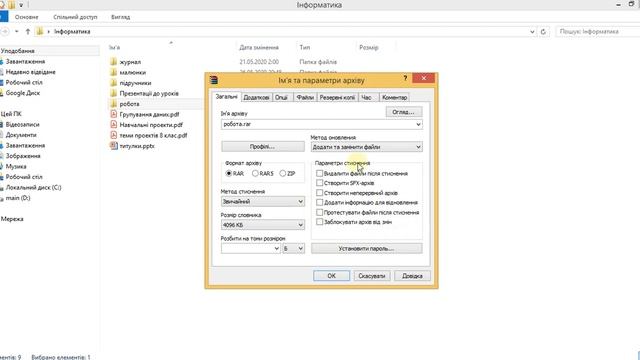Open the Метод стиснення dropdown

click(300, 202)
